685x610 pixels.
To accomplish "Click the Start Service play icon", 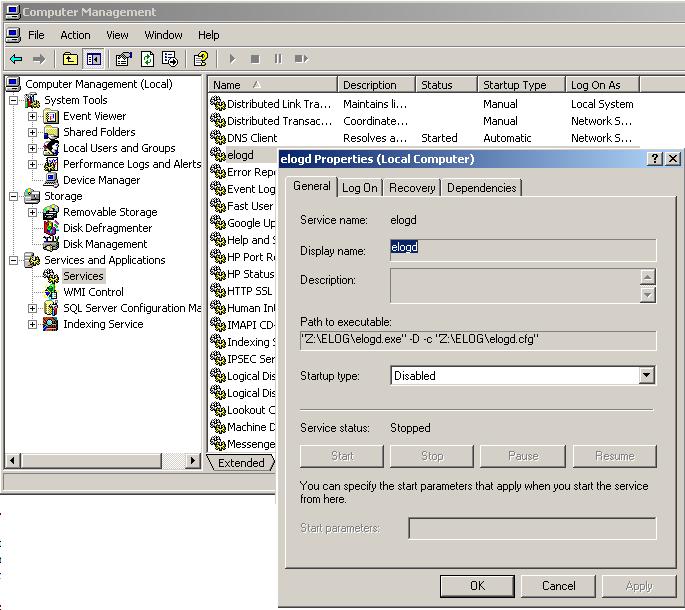I will pos(232,59).
